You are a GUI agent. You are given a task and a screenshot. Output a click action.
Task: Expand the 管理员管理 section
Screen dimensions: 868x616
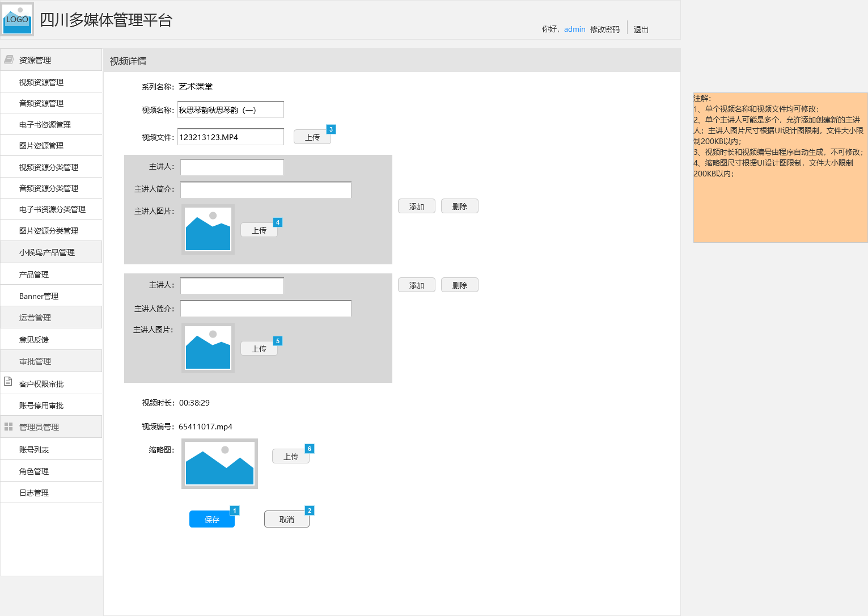click(51, 427)
